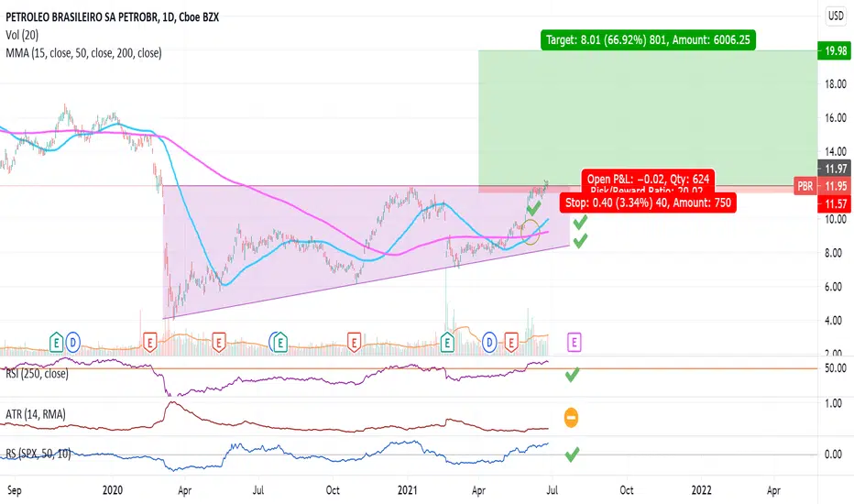Click the 50.00 RSI axis label
Screen dimensions: 854x504
836,368
